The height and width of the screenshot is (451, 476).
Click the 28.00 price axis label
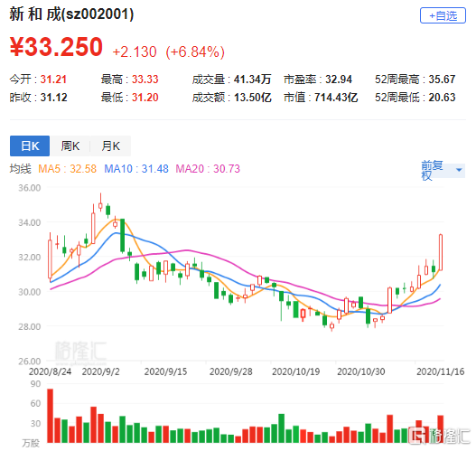pyautogui.click(x=30, y=327)
